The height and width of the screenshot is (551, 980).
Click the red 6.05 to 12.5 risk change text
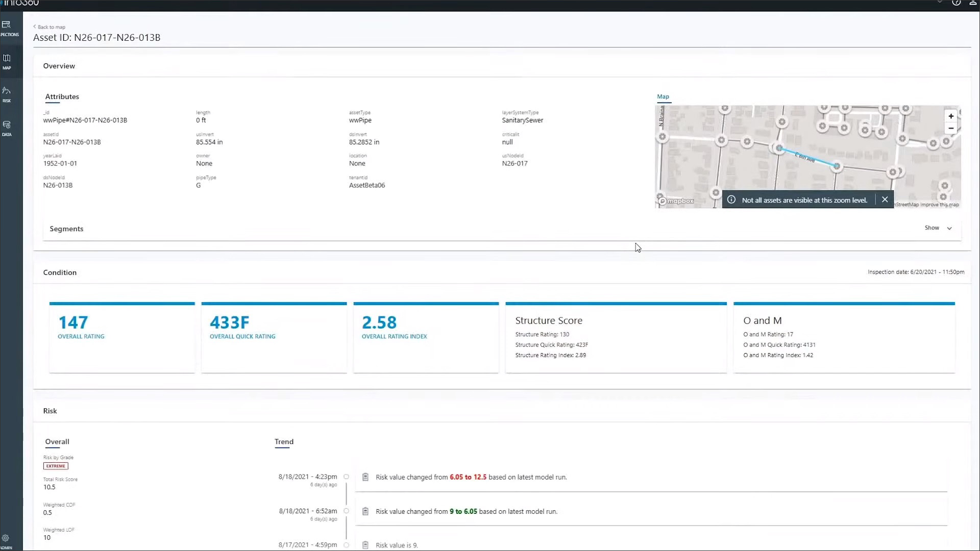tap(468, 477)
